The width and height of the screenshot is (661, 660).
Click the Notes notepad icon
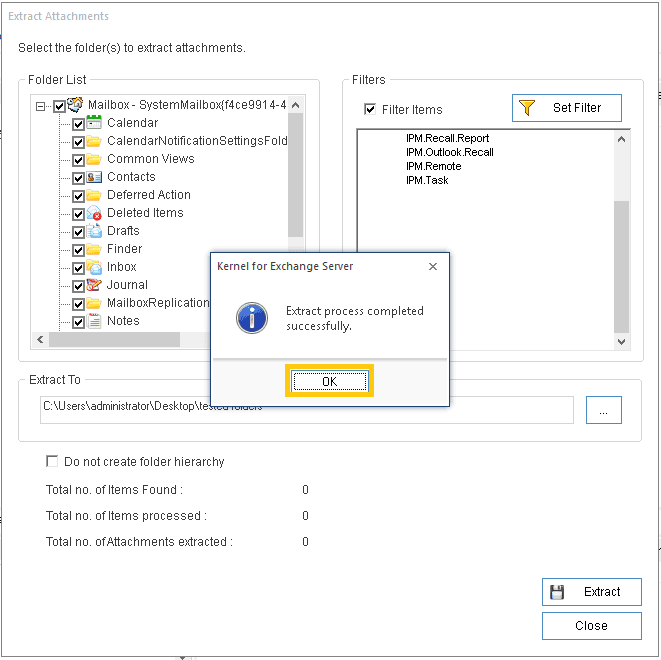coord(94,321)
